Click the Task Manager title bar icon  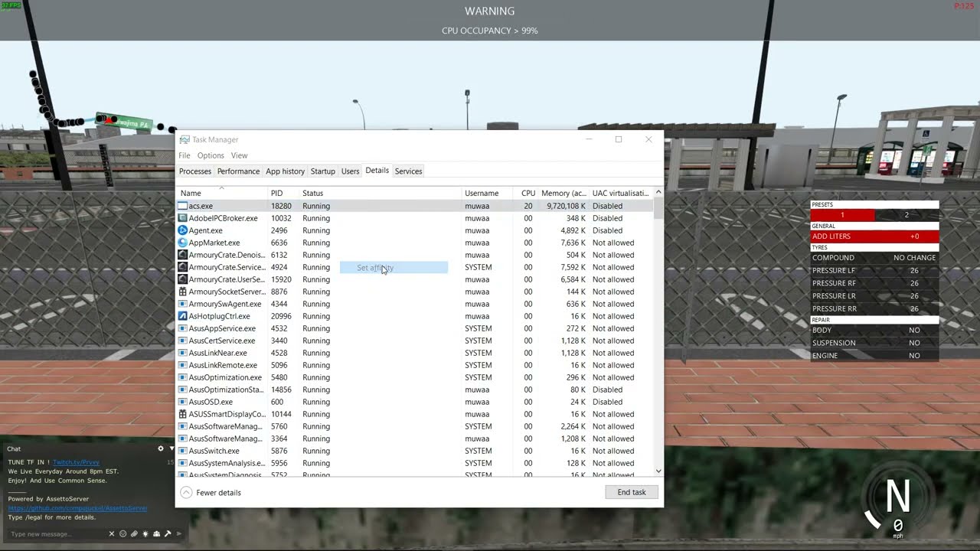(x=185, y=139)
